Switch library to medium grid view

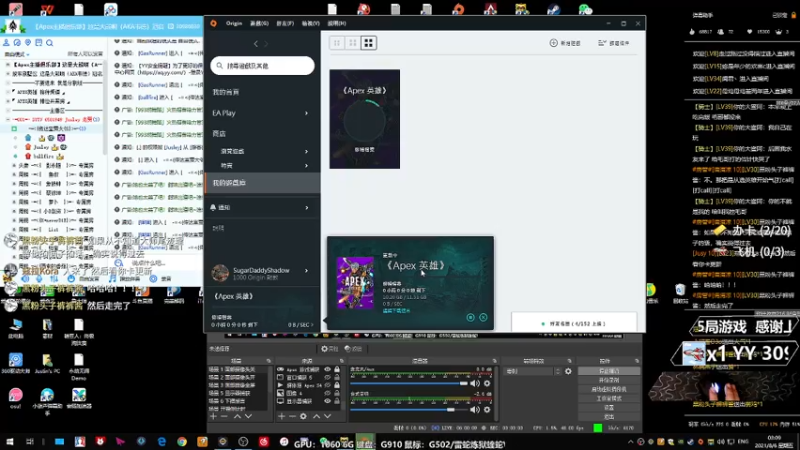(353, 43)
